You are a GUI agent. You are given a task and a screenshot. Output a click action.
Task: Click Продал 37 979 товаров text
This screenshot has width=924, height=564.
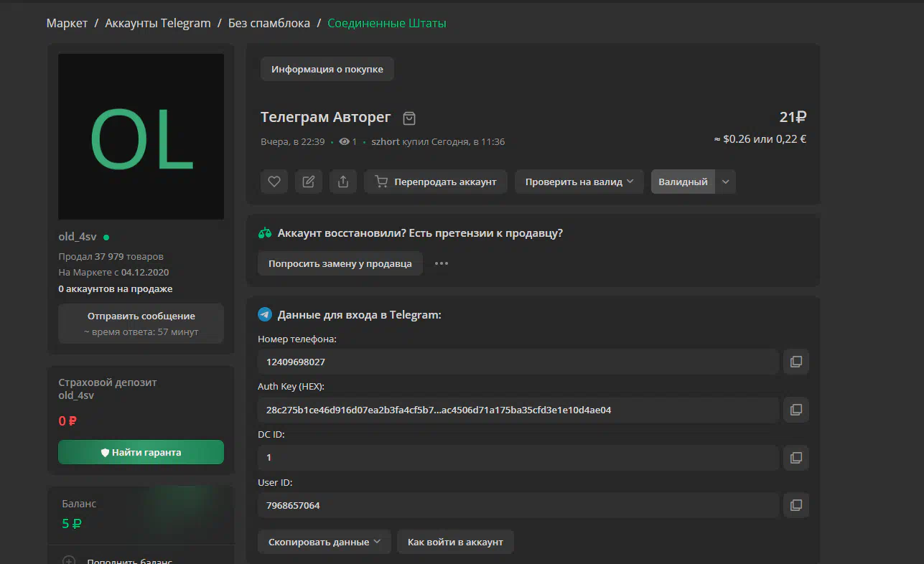(x=111, y=256)
